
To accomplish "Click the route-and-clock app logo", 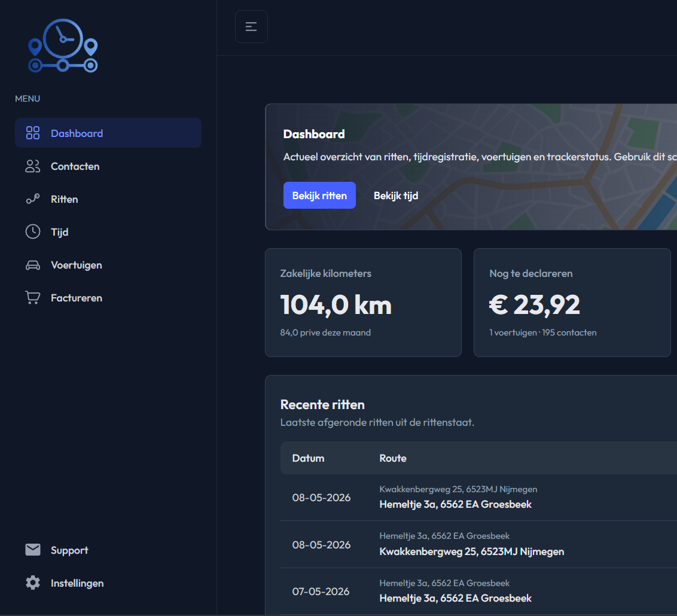I will coord(63,46).
